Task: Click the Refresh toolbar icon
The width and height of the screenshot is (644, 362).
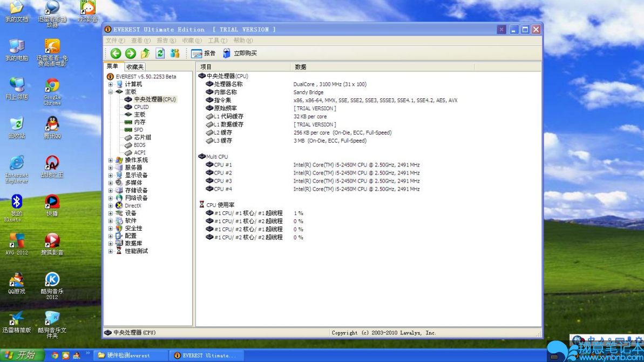Action: click(160, 53)
